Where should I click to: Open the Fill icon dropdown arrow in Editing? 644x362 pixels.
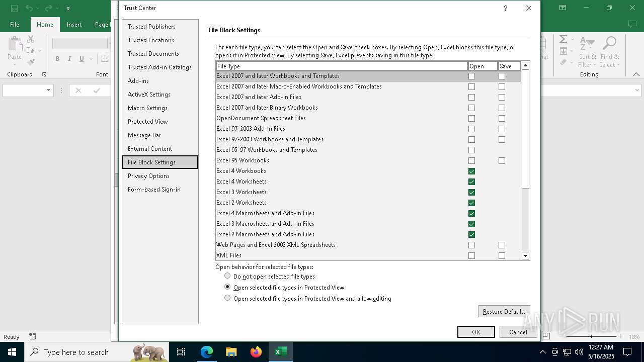(572, 51)
